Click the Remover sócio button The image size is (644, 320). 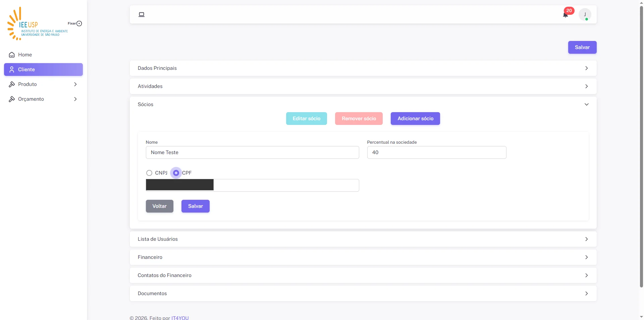(359, 119)
